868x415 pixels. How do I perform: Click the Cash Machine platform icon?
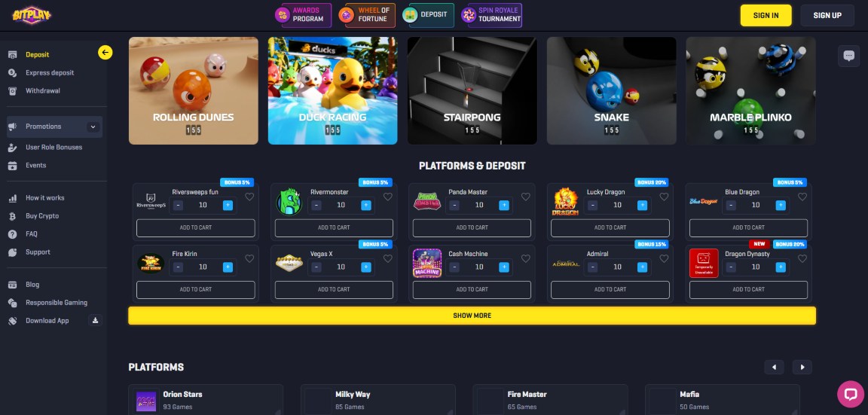coord(426,264)
